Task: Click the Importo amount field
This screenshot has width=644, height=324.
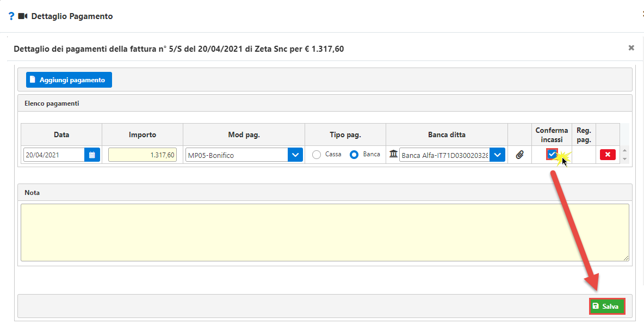Action: pyautogui.click(x=143, y=155)
